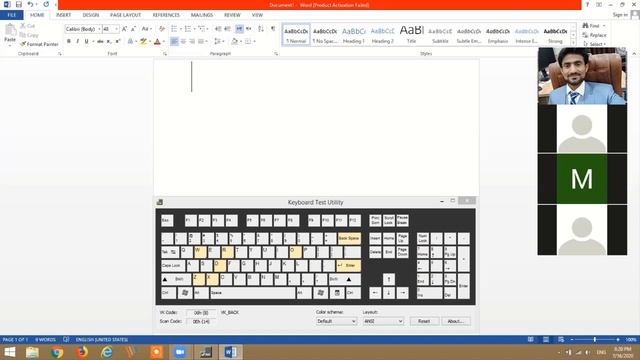Open the Line Spacing dropdown

[x=219, y=41]
